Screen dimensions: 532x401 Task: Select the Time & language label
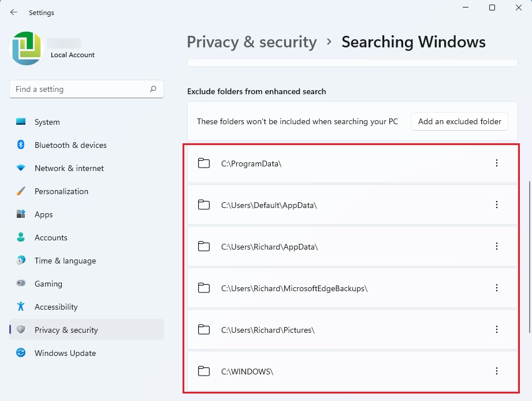click(65, 261)
